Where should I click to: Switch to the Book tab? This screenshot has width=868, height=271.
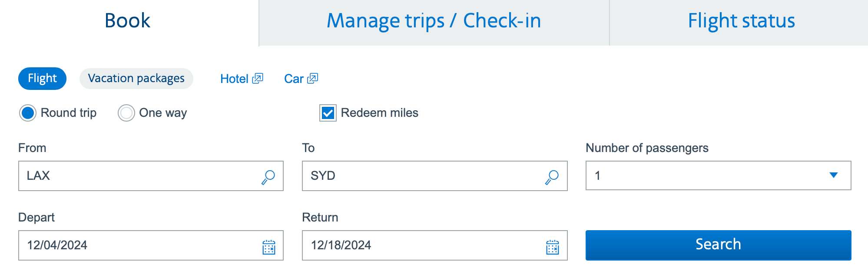[x=128, y=21]
